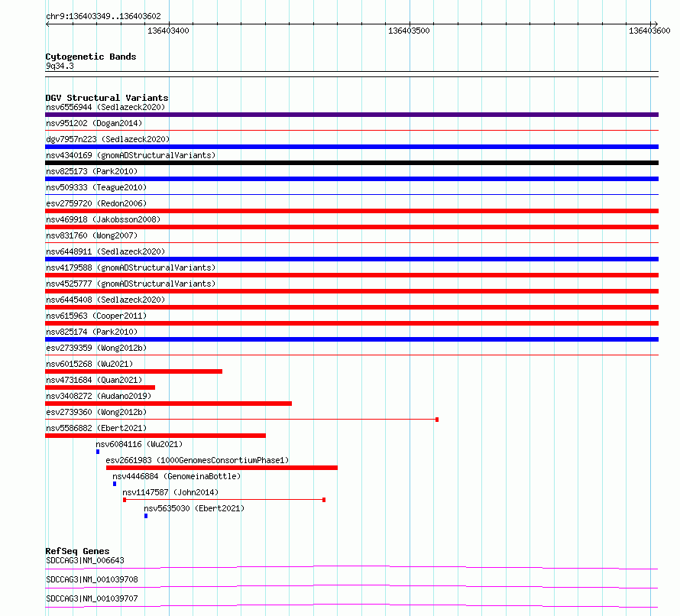Click the nsv6556944 (Sedlazeck2020) variant label
The height and width of the screenshot is (616, 680).
(105, 107)
